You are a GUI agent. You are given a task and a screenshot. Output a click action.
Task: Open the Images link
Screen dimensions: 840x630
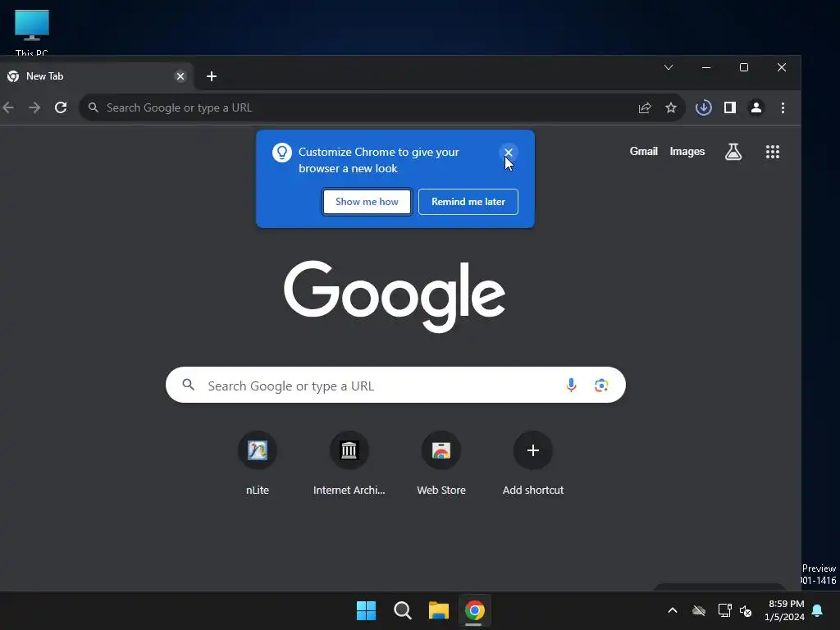pos(687,152)
